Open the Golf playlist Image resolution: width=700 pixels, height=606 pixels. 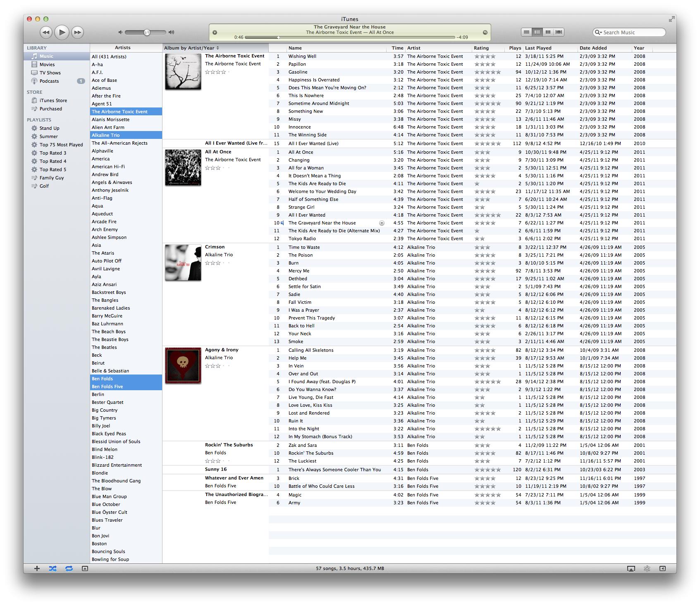coord(57,186)
